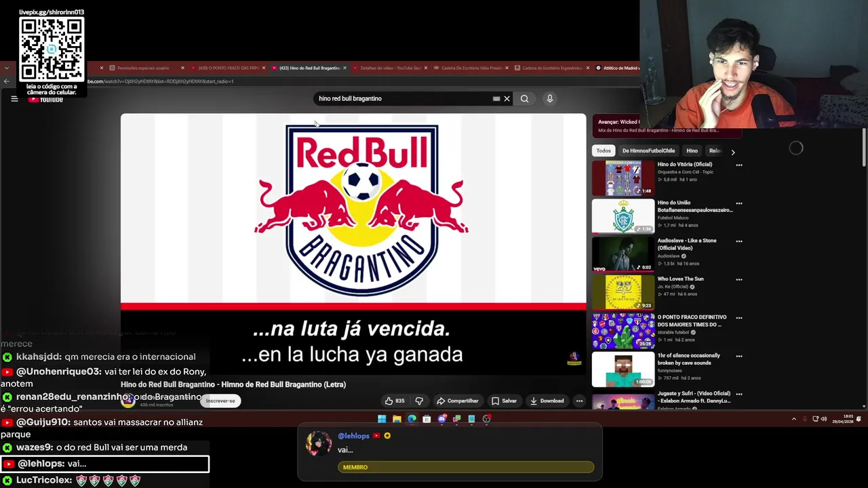This screenshot has width=868, height=488.
Task: Click the @lehlops username in the popup
Action: (x=353, y=436)
